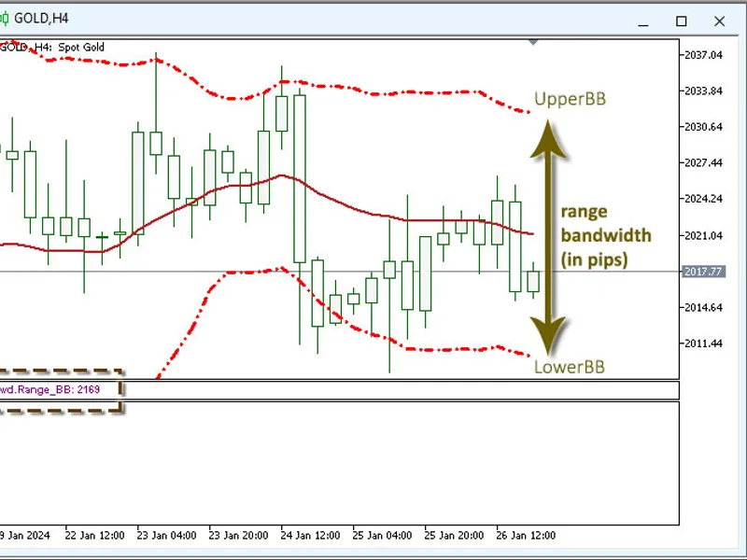This screenshot has width=747, height=560.
Task: Click price scale value 2033.84
Action: [703, 91]
